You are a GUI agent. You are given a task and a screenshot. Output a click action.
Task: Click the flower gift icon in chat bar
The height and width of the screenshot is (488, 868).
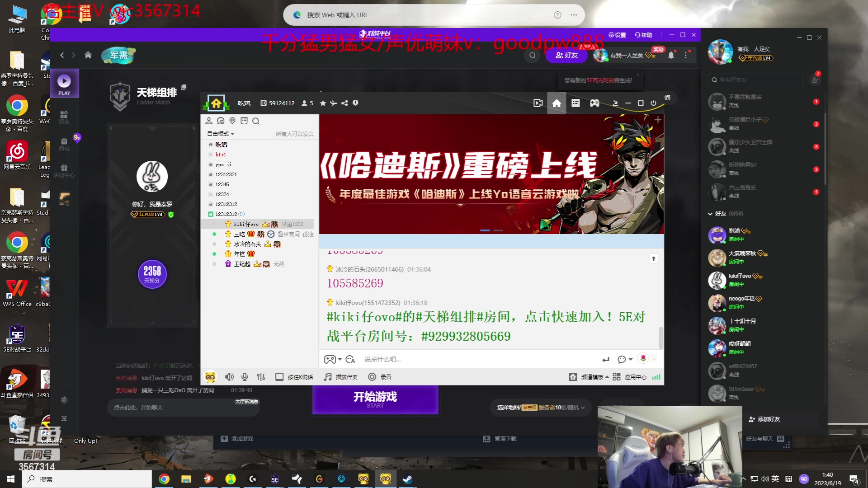(643, 358)
